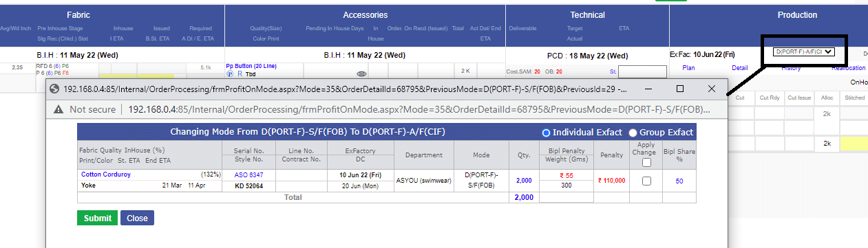Click the blue Close button in popup
The height and width of the screenshot is (248, 868).
point(137,218)
